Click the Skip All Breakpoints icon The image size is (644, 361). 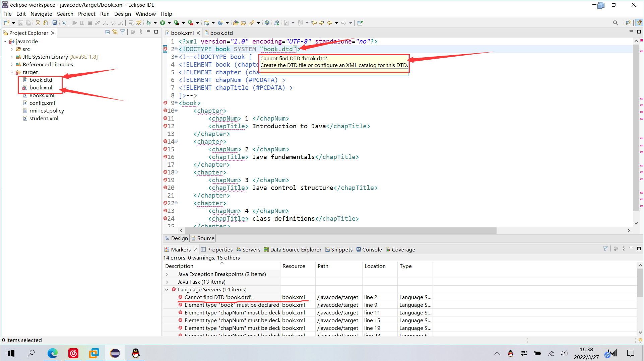pyautogui.click(x=64, y=22)
